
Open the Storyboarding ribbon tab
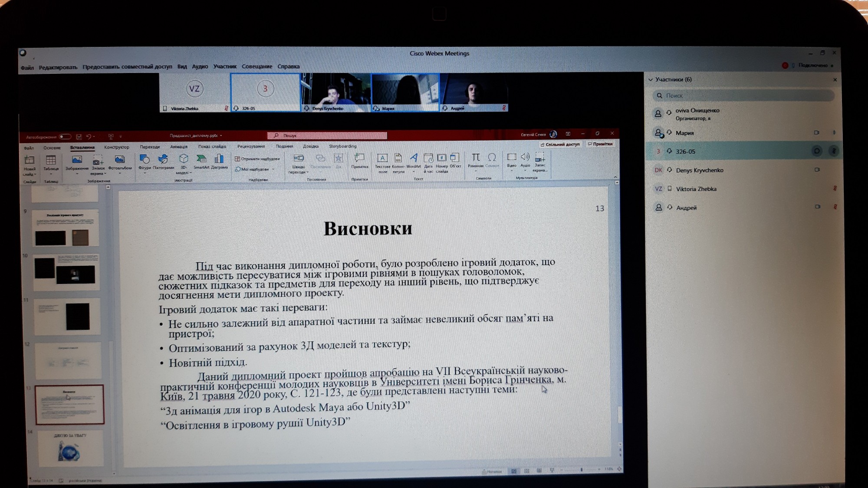point(342,146)
